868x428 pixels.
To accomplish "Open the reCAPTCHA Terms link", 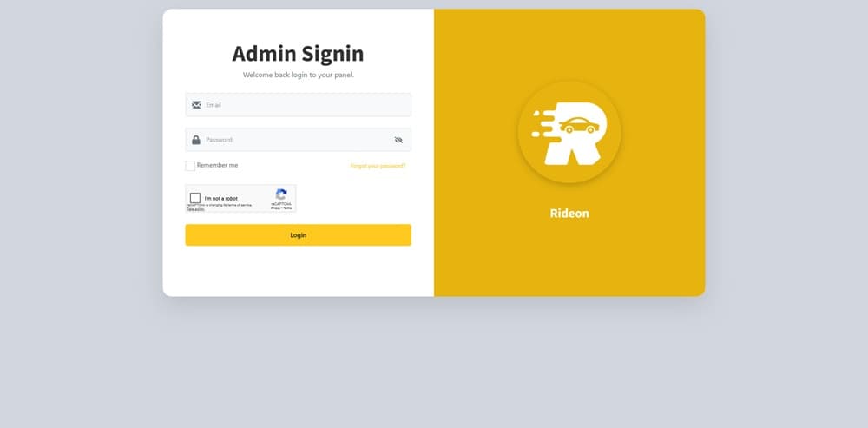I will coord(286,208).
